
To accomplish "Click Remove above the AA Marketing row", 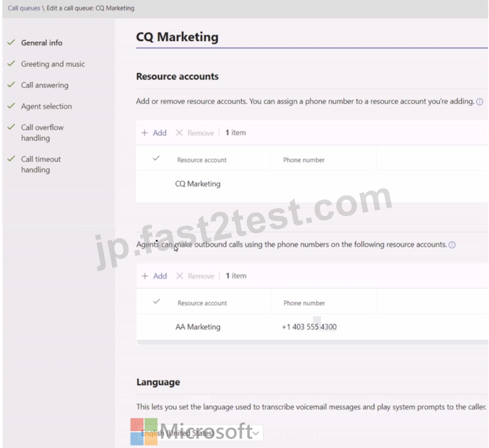I will [195, 276].
